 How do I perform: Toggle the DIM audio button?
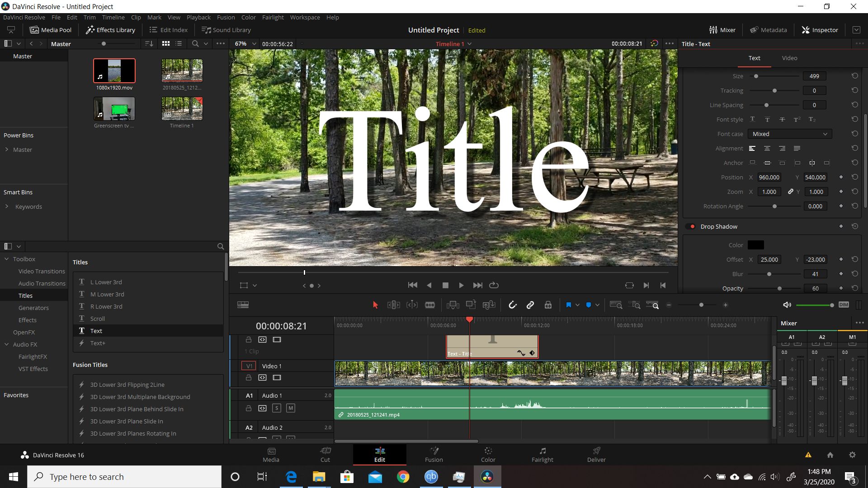pos(844,305)
